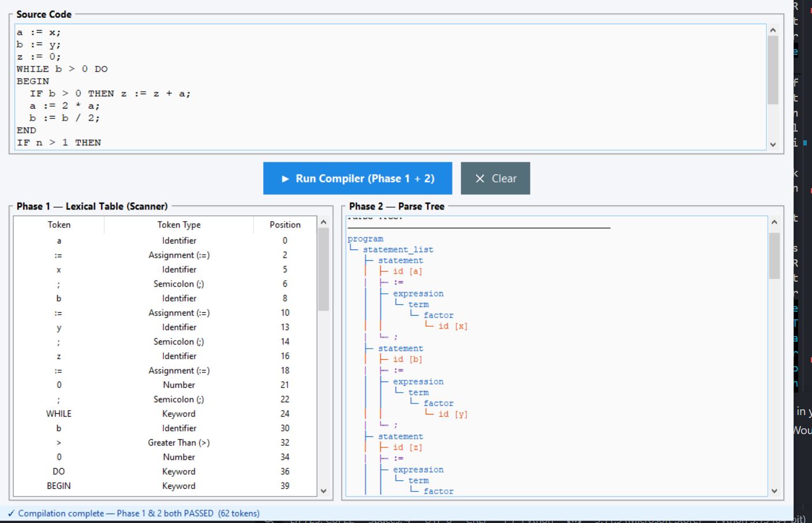
Task: Select the token row for identifier 'z'
Action: [x=165, y=356]
